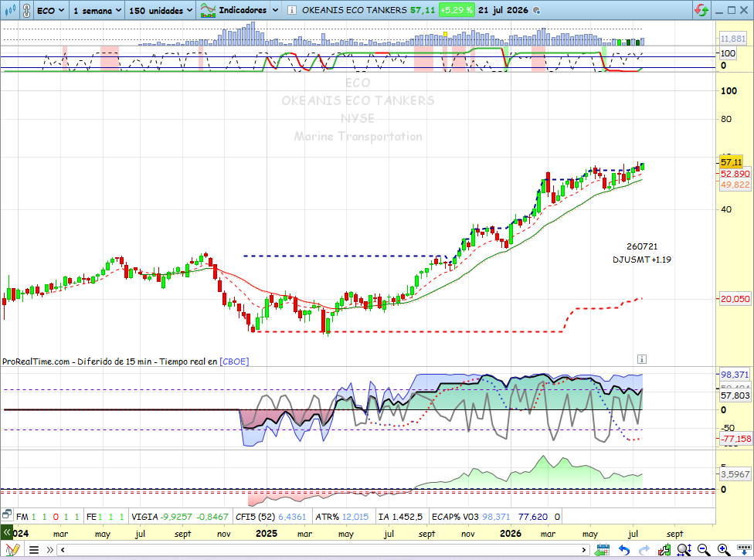The width and height of the screenshot is (754, 560).
Task: Click the 98,371 oscillator value label
Action: coord(735,375)
